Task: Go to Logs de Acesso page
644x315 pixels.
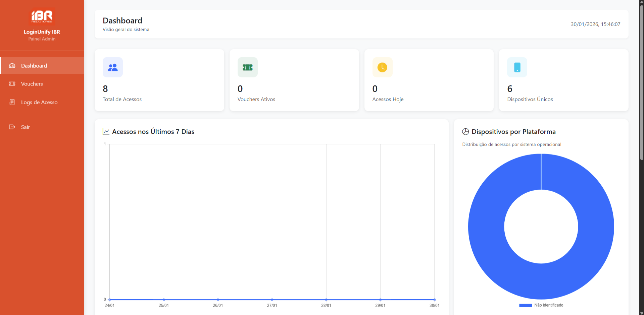Action: pyautogui.click(x=39, y=102)
